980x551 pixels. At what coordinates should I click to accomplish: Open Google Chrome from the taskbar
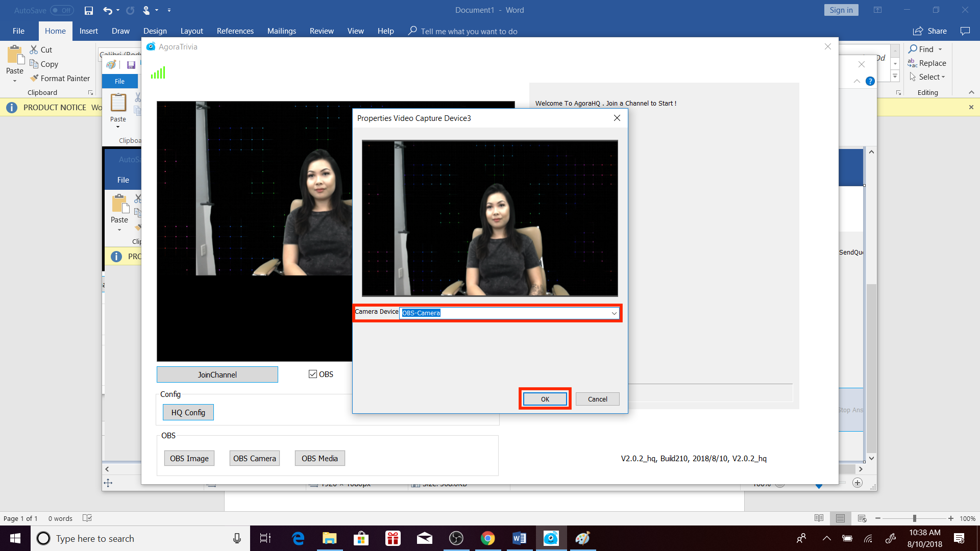coord(487,538)
